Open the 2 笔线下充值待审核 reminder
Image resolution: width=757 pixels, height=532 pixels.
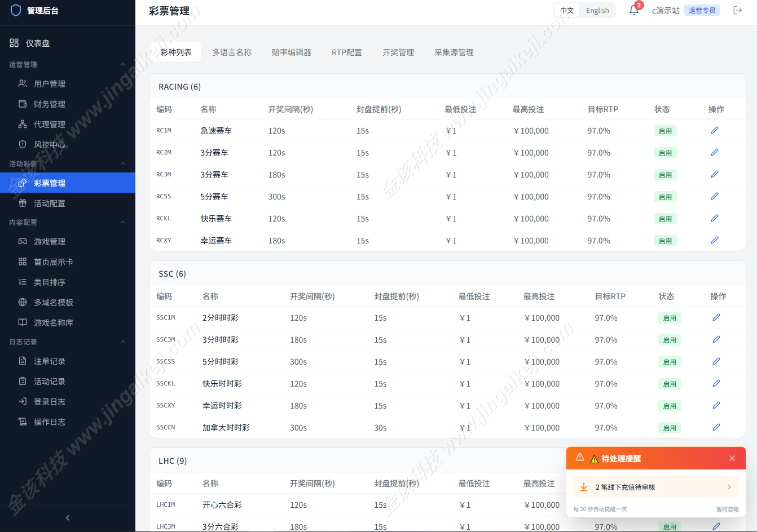click(x=656, y=487)
